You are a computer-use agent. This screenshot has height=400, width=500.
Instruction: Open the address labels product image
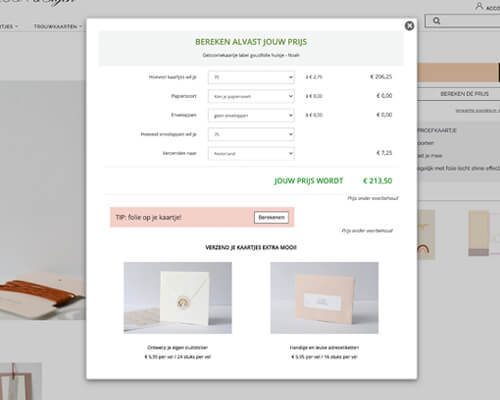tap(324, 298)
